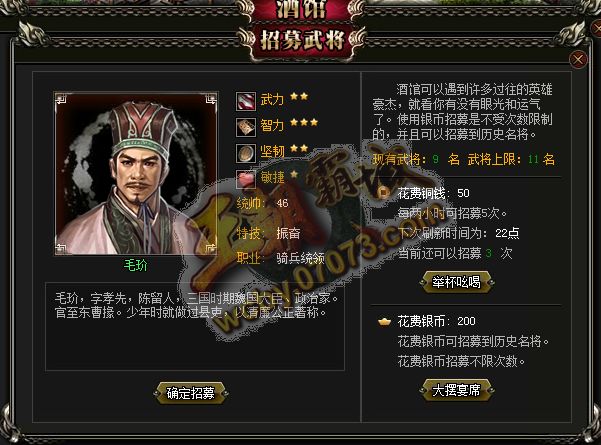Image resolution: width=601 pixels, height=445 pixels.
Task: Click the 敏捷 agility icon
Action: point(246,179)
